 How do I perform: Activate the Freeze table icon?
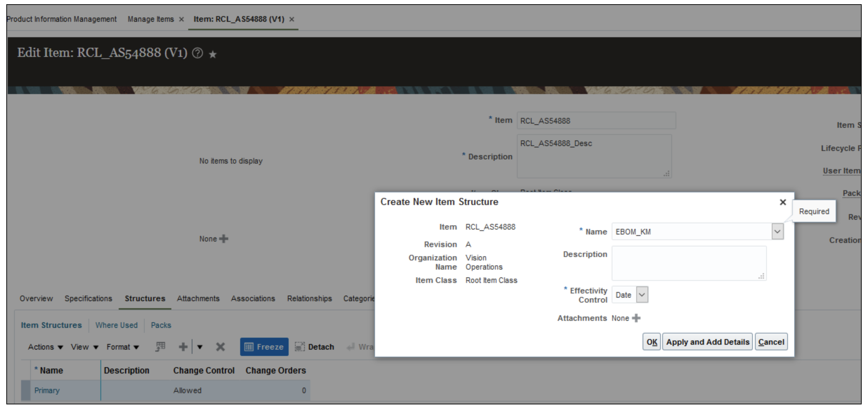pos(264,347)
